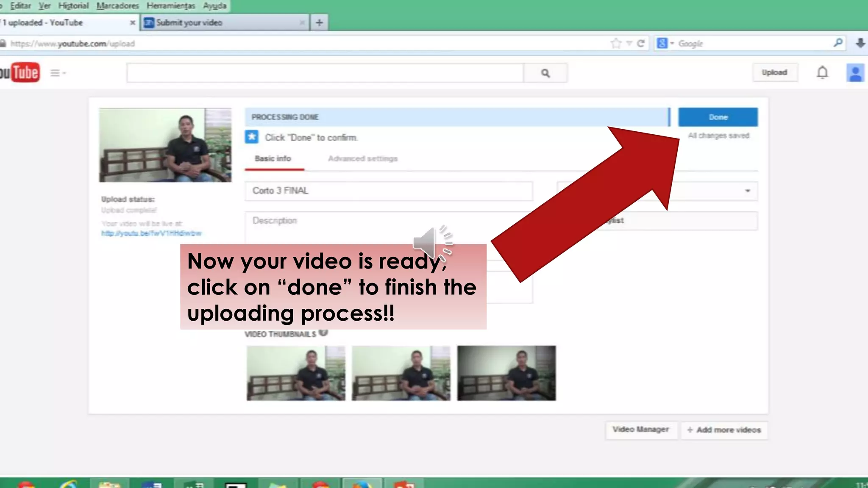Image resolution: width=868 pixels, height=488 pixels.
Task: Close the Submit your video tab
Action: [x=302, y=23]
